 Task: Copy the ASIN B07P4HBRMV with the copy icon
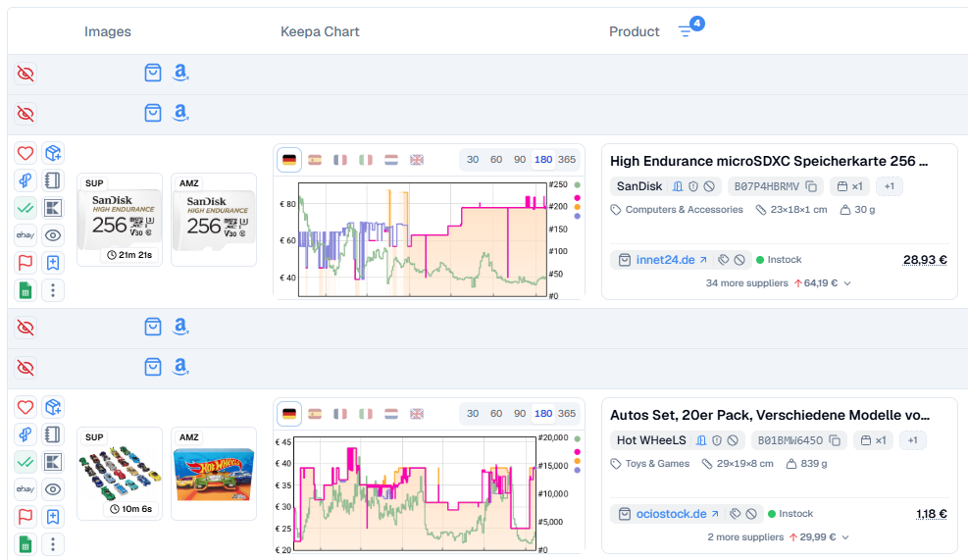point(811,186)
